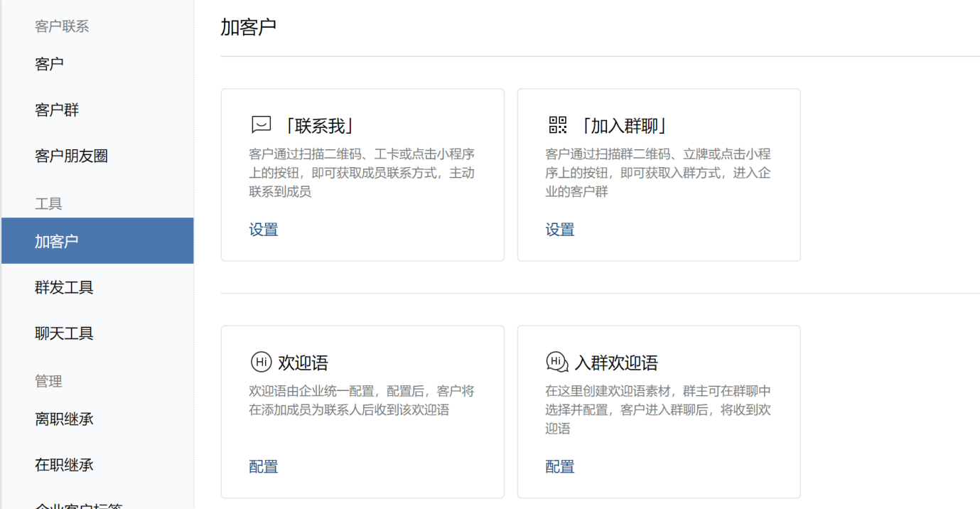Open 企业客户标签 at sidebar bottom
Viewport: 980px width, 509px height.
click(x=71, y=505)
